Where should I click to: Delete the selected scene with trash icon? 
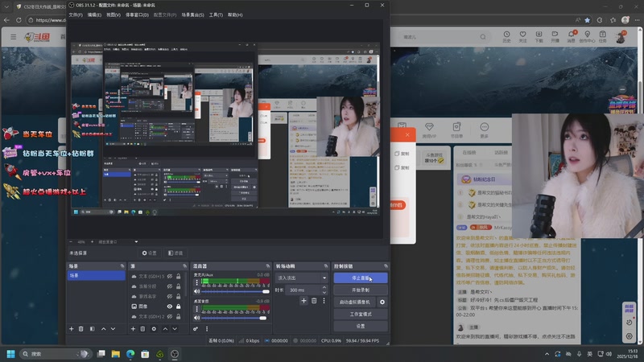81,329
